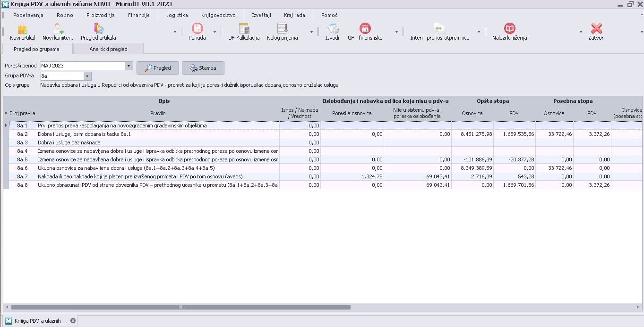644x327 pixels.
Task: Expand dropdown arrow next to Ponuda
Action: 215,32
